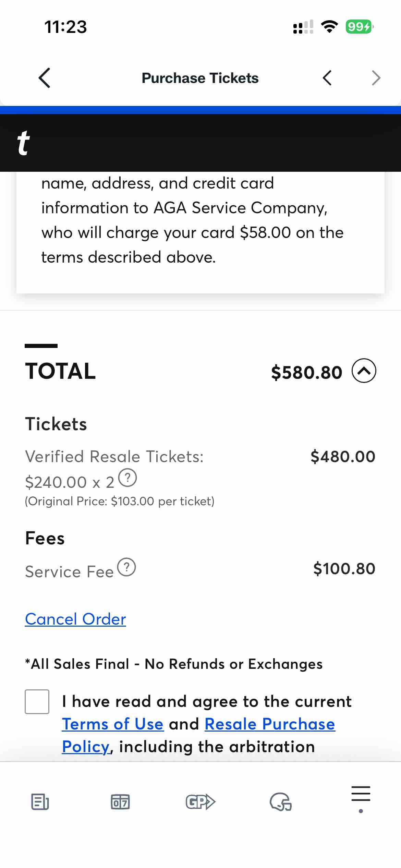
Task: Go to previous web page in browser
Action: 327,78
